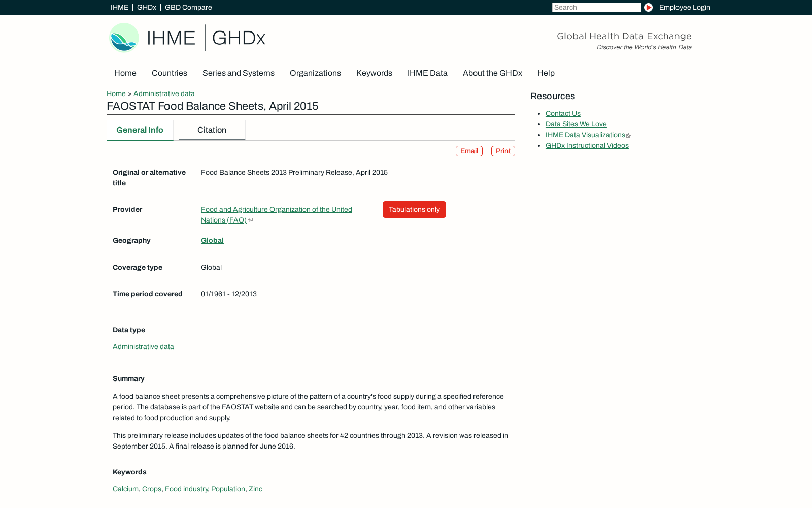This screenshot has width=812, height=508.
Task: Open the Home menu item
Action: (125, 73)
